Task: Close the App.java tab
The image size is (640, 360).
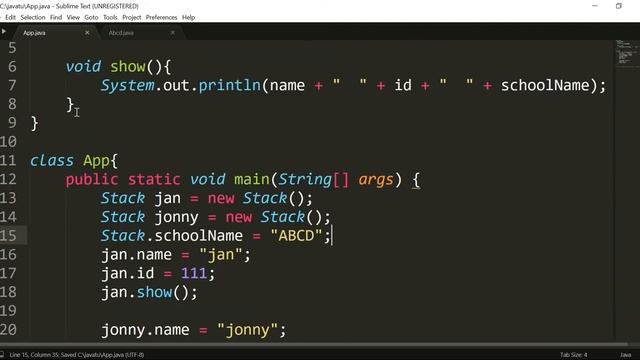Action: [x=87, y=33]
